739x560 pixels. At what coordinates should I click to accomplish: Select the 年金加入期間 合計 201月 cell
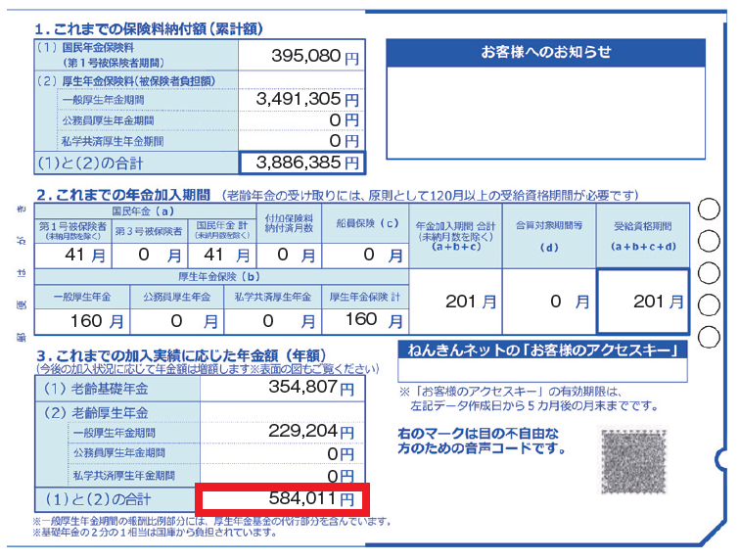455,302
